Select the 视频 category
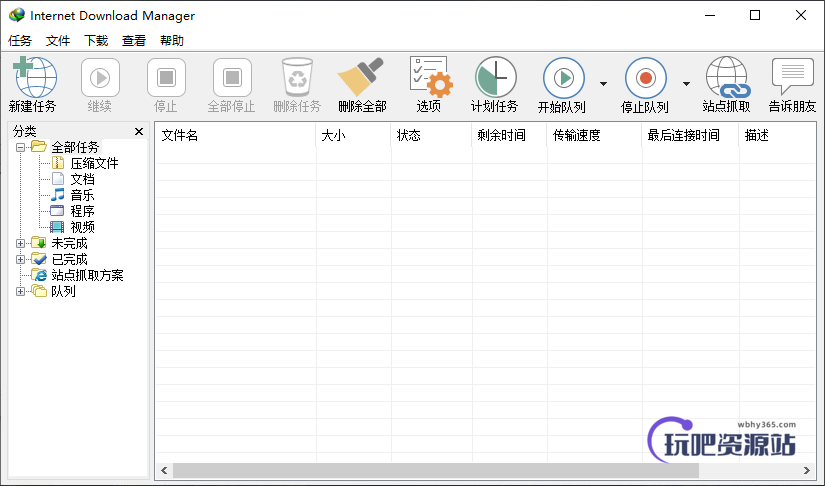825x486 pixels. pyautogui.click(x=82, y=227)
